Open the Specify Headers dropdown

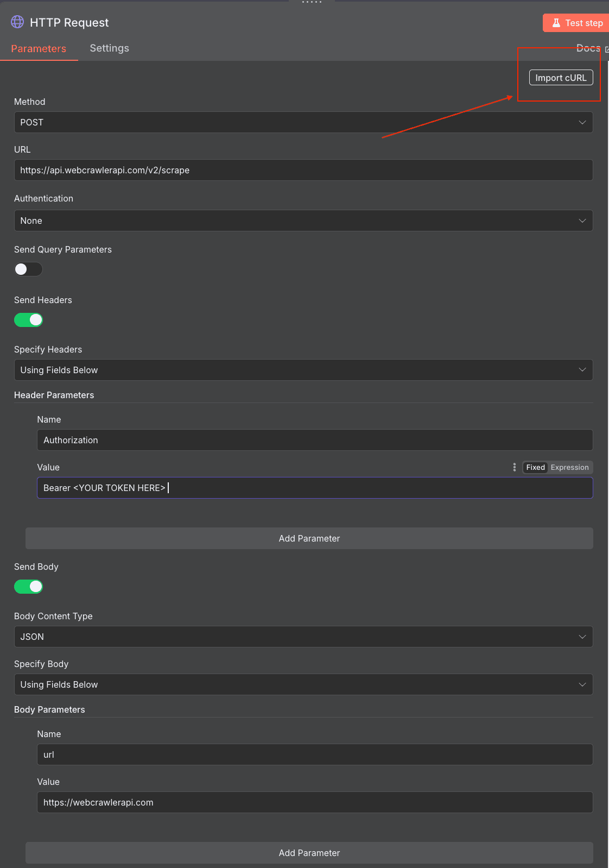tap(303, 370)
